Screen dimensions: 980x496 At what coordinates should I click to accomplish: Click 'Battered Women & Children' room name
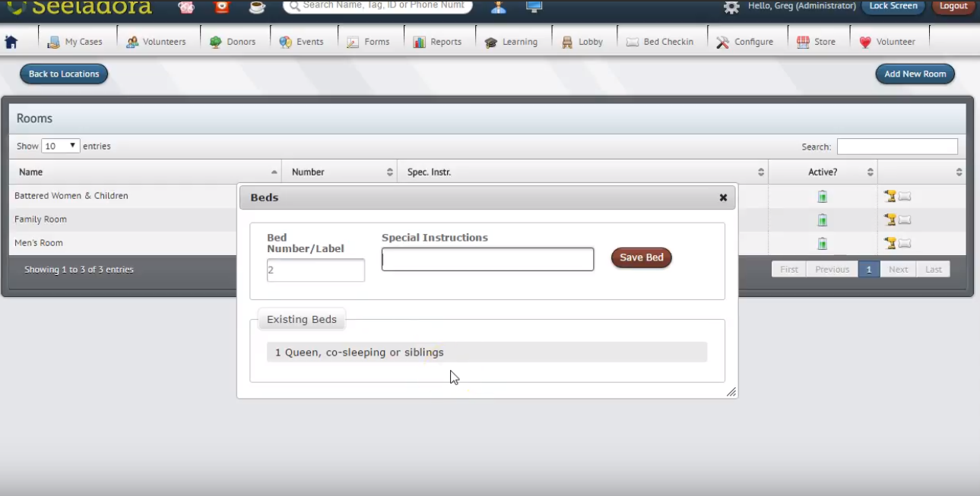[x=71, y=196]
